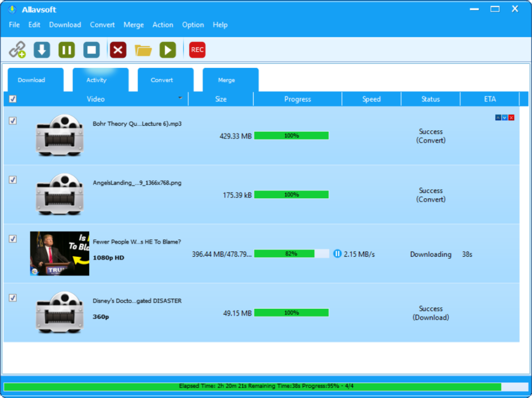The height and width of the screenshot is (398, 532).
Task: Pause the Fewer People download
Action: pyautogui.click(x=338, y=254)
